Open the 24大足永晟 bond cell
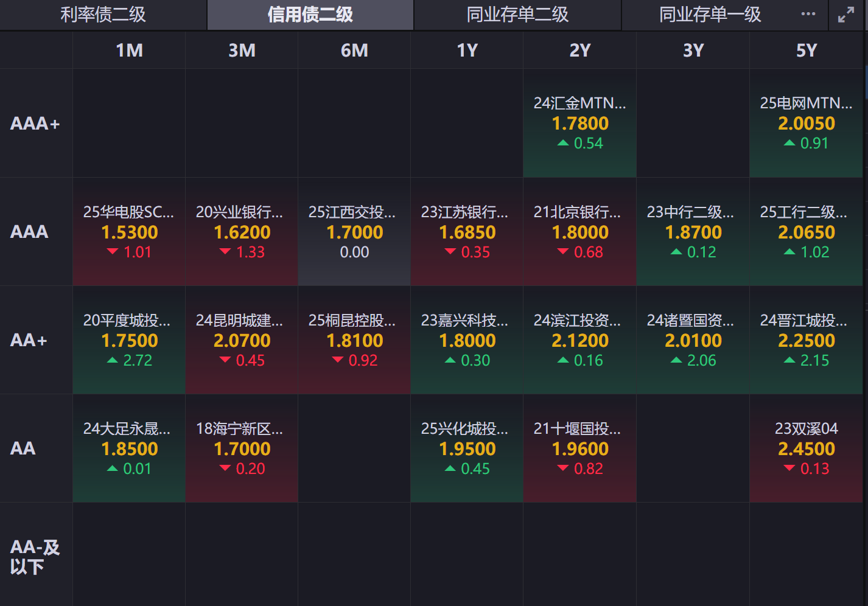868x606 pixels. pos(129,448)
